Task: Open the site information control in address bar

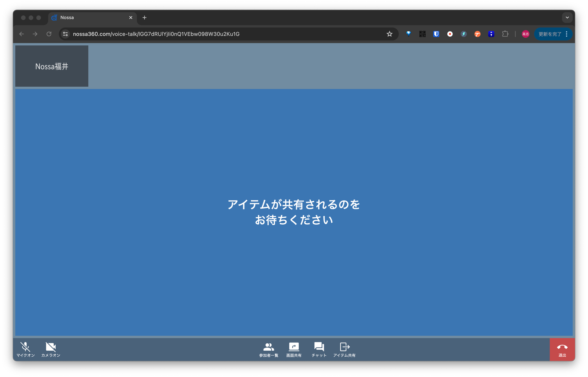Action: (65, 34)
